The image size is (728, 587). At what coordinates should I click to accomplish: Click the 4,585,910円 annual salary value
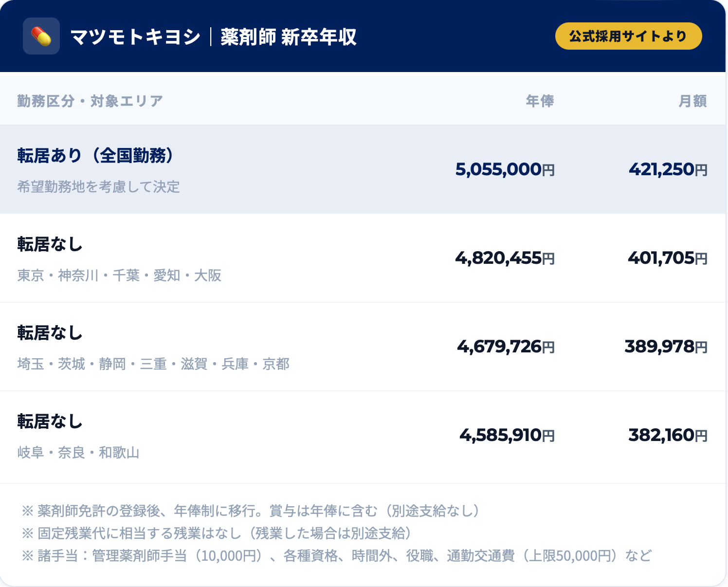pyautogui.click(x=507, y=435)
